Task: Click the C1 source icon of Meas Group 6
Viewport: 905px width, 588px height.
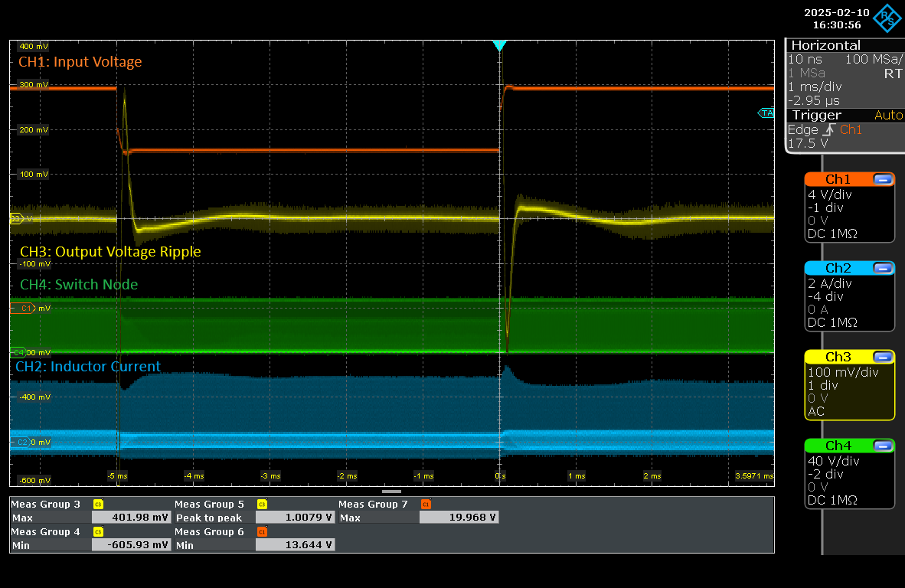Action: [262, 532]
